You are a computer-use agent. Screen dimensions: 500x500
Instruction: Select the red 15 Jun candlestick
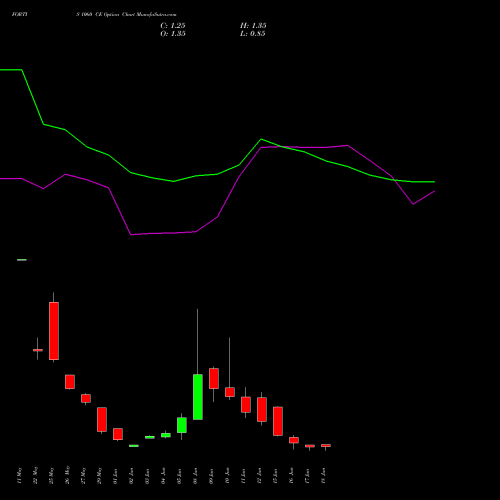click(278, 421)
